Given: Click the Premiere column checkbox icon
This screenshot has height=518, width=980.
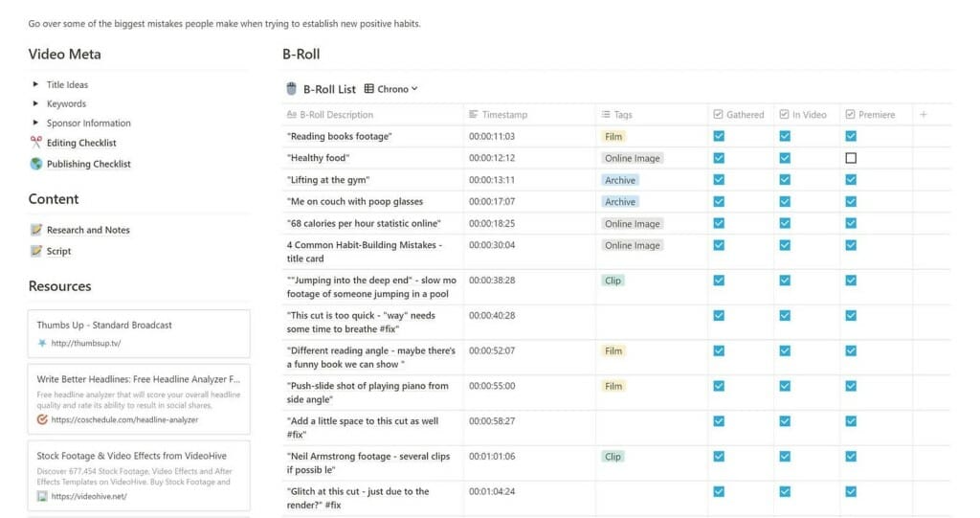Looking at the screenshot, I should 850,115.
